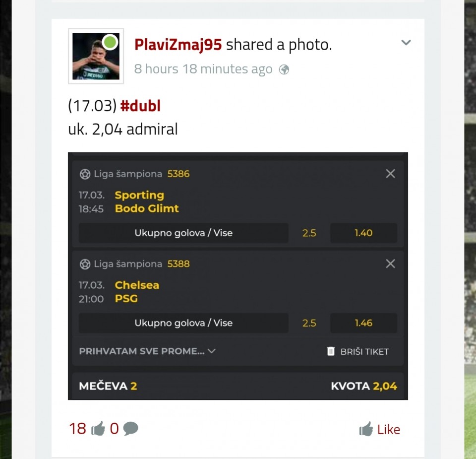Remove Chelsea vs PSG bet
The width and height of the screenshot is (476, 459).
pos(390,263)
